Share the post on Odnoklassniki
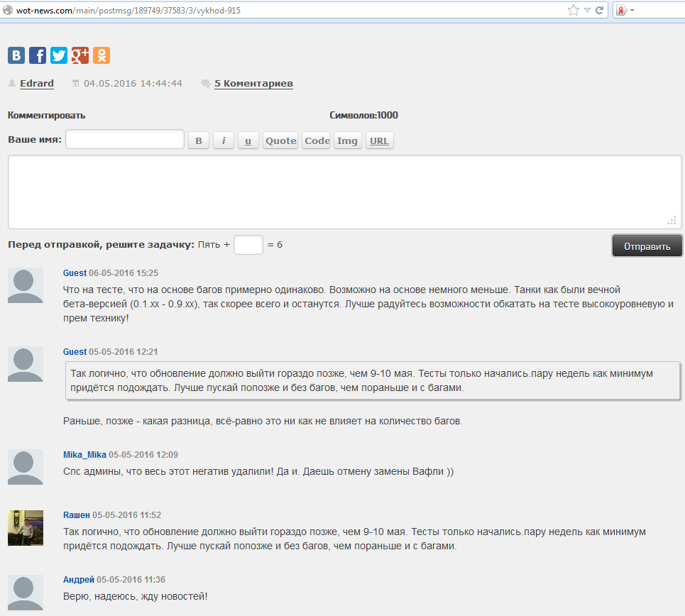Screen dimensions: 685x616 102,55
